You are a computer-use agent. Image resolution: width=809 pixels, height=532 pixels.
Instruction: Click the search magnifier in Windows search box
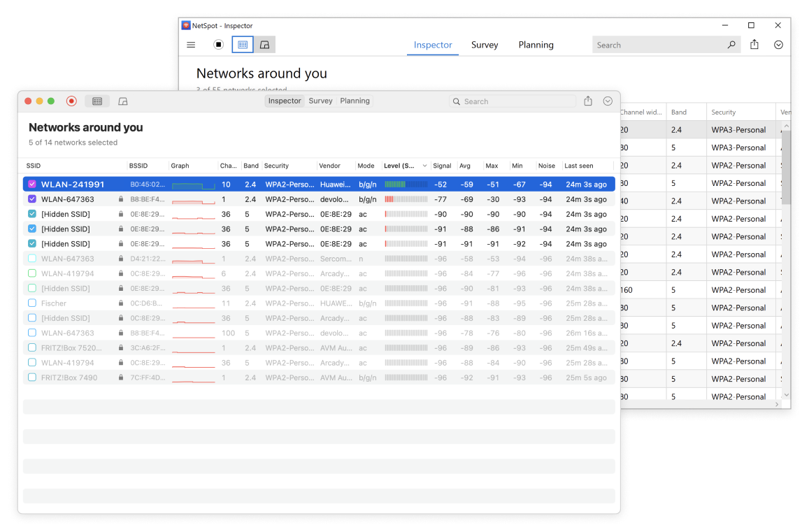[x=731, y=45]
